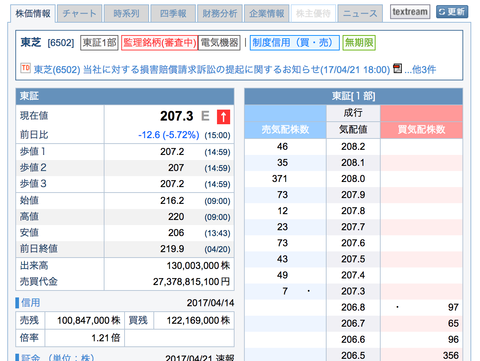Viewport: 480px width, 361px height.
Task: Click the 東証[1部] order book header
Action: click(353, 96)
